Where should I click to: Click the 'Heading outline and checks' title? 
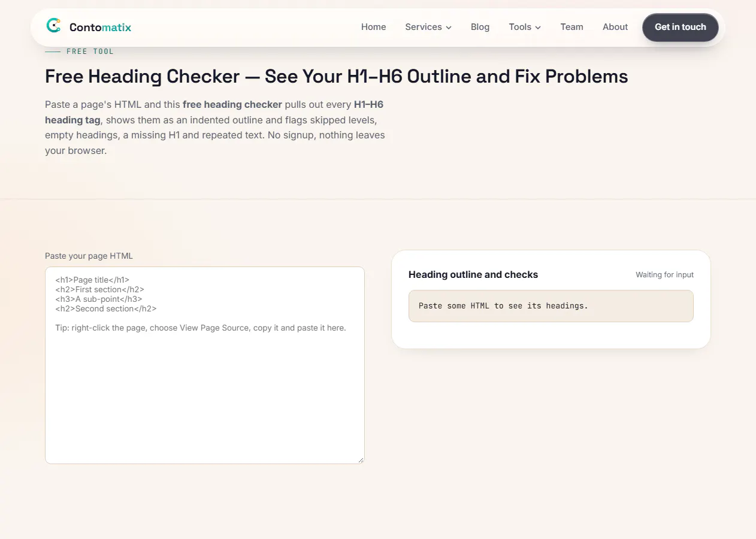473,274
